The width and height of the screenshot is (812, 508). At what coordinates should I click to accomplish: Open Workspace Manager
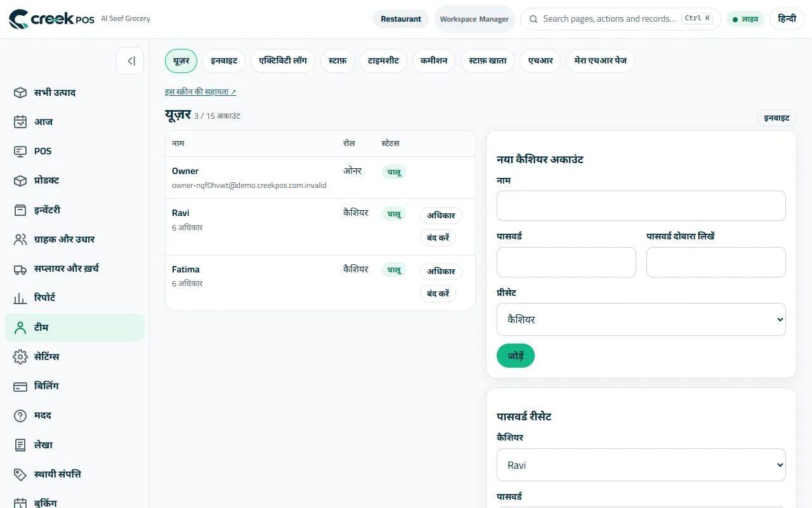pyautogui.click(x=475, y=19)
